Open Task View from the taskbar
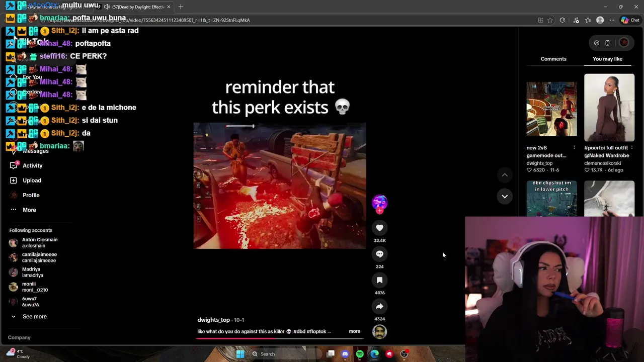Viewport: 644px width, 362px height. click(x=331, y=354)
